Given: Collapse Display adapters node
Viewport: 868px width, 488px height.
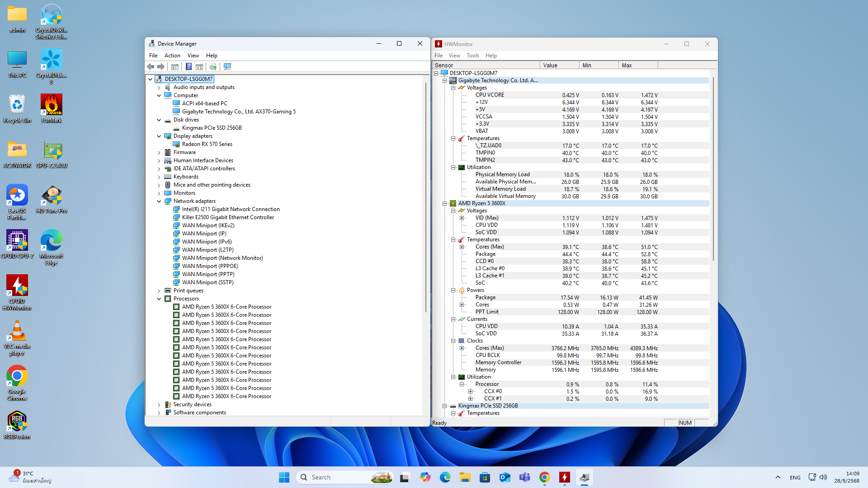Looking at the screenshot, I should 159,136.
